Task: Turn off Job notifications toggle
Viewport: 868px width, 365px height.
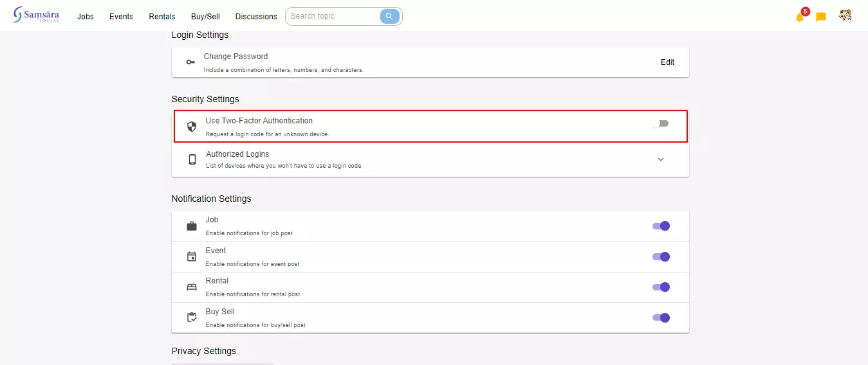Action: [661, 226]
